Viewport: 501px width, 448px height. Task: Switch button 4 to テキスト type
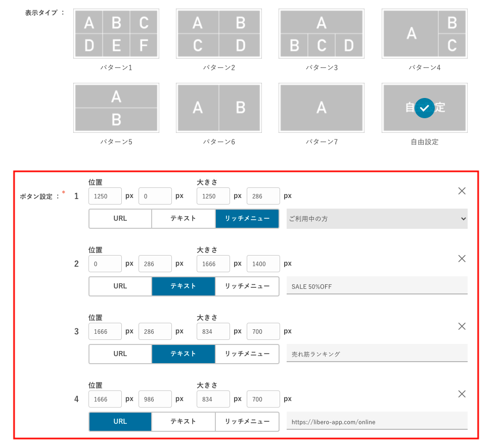184,422
